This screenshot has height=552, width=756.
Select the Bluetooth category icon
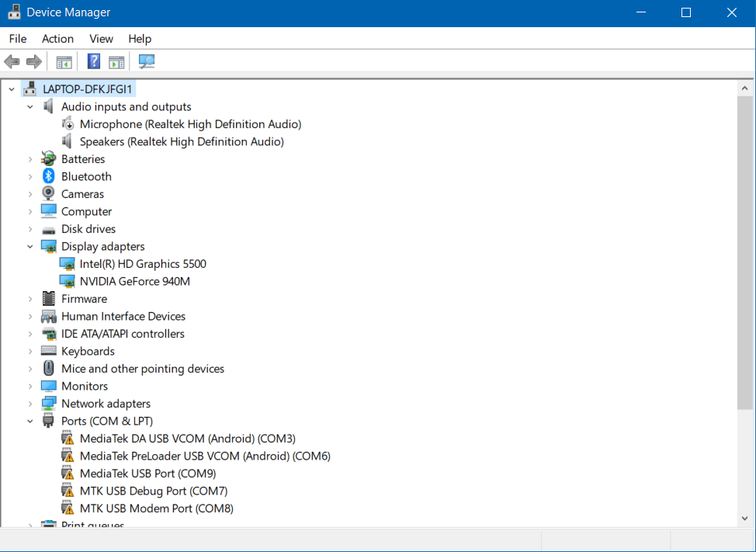pos(49,176)
